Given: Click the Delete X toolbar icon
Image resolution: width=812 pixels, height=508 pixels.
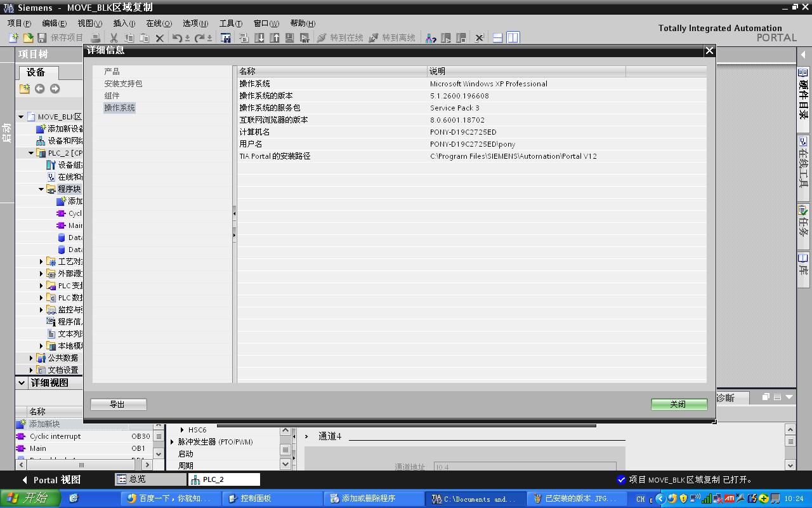Looking at the screenshot, I should [x=160, y=38].
